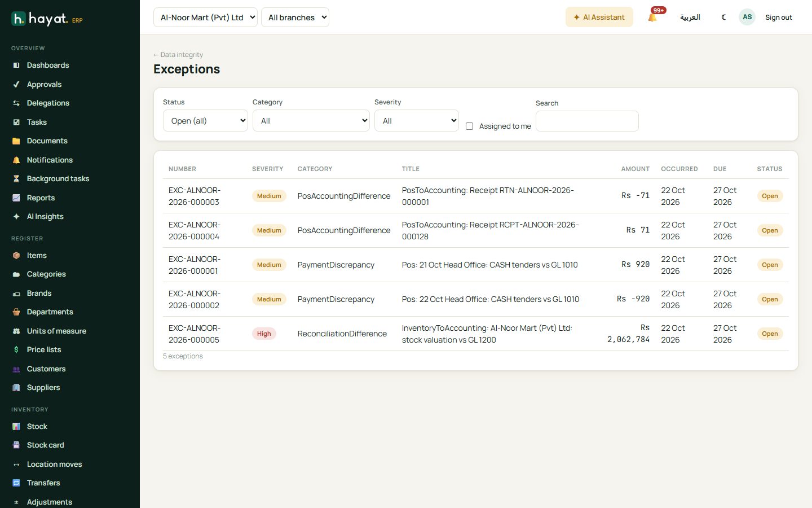Open Transfers in the sidebar
Viewport: 812px width, 508px height.
tap(43, 483)
